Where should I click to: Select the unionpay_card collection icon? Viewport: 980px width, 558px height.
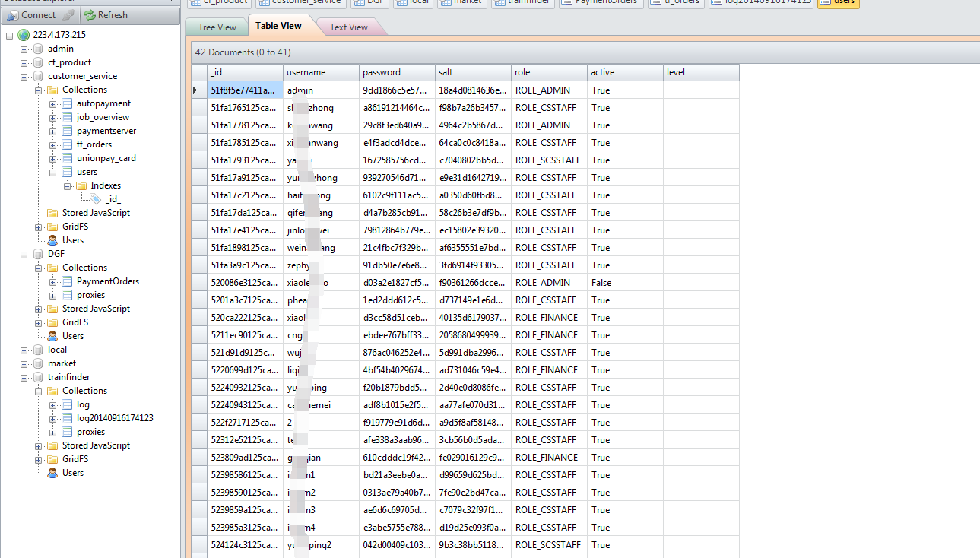(67, 158)
